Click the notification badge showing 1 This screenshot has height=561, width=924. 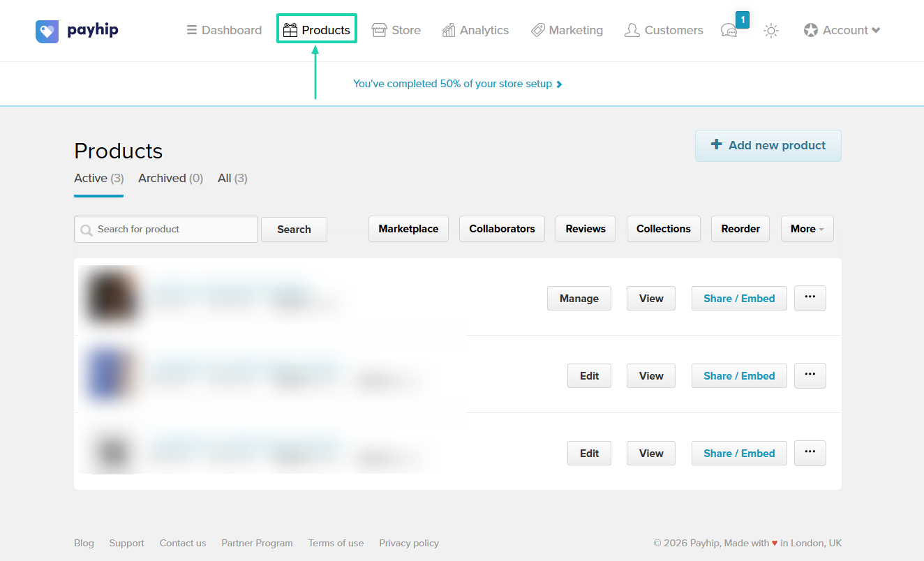742,20
